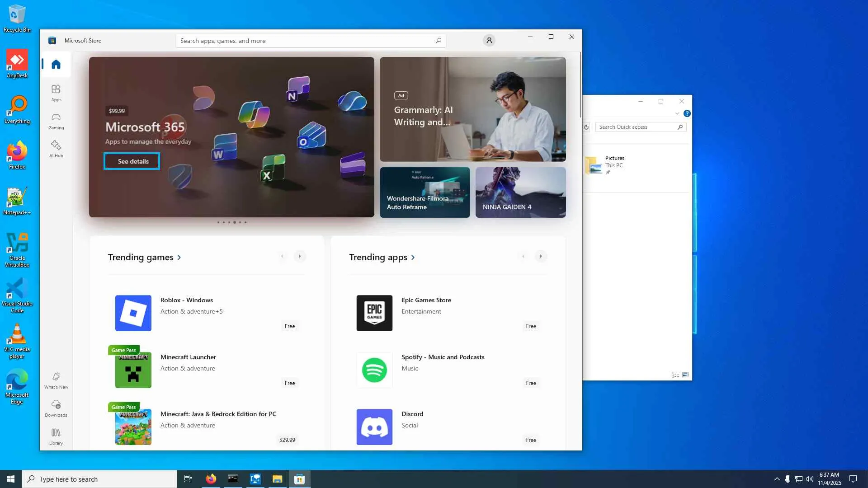Open the Trending games full list

pyautogui.click(x=145, y=258)
